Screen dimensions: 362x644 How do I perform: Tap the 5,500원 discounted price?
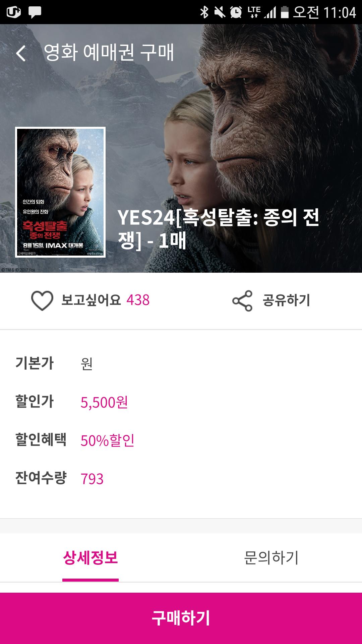(104, 402)
